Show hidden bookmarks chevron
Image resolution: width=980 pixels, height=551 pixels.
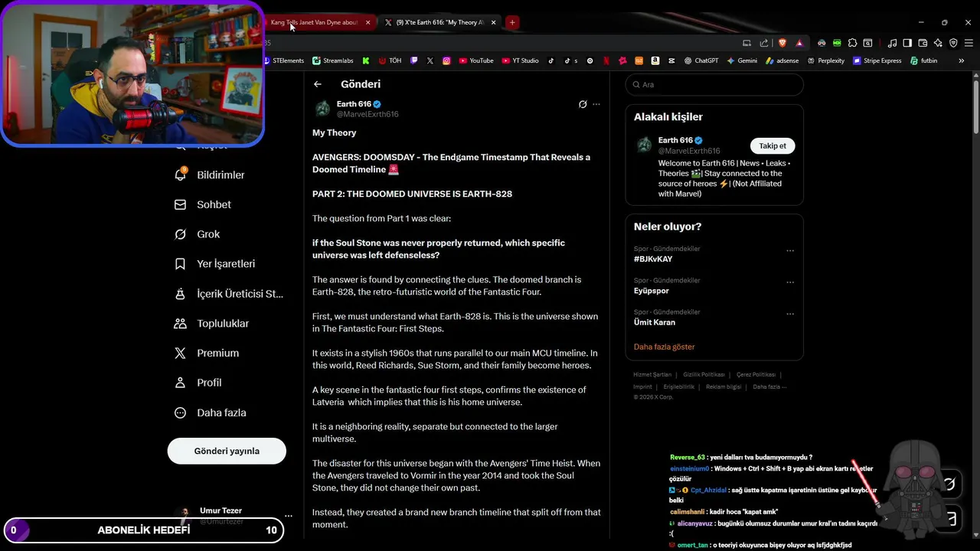point(962,60)
